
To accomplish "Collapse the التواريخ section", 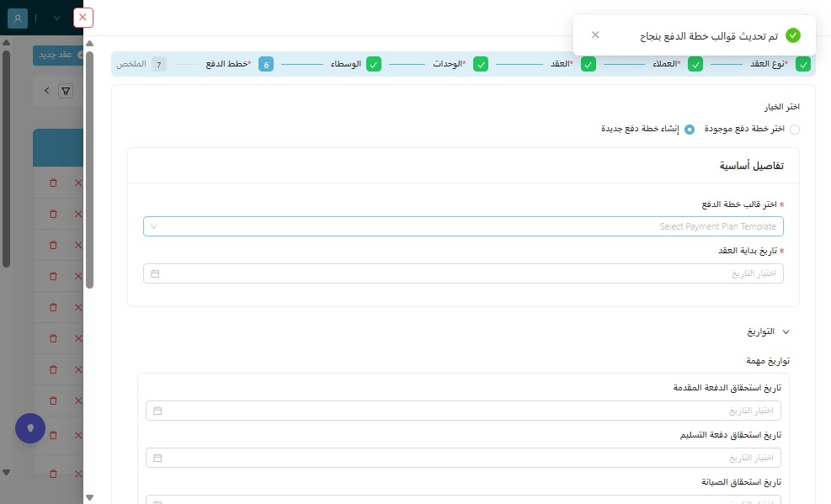I will click(786, 332).
